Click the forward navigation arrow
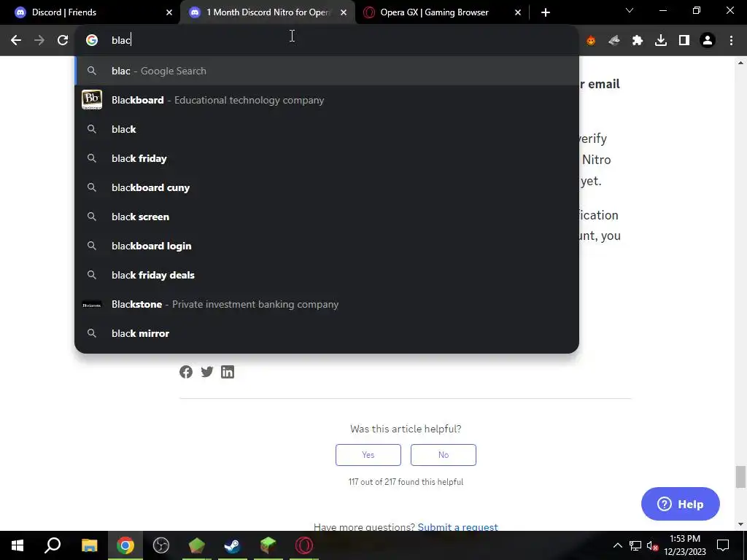This screenshot has height=560, width=747. (39, 41)
